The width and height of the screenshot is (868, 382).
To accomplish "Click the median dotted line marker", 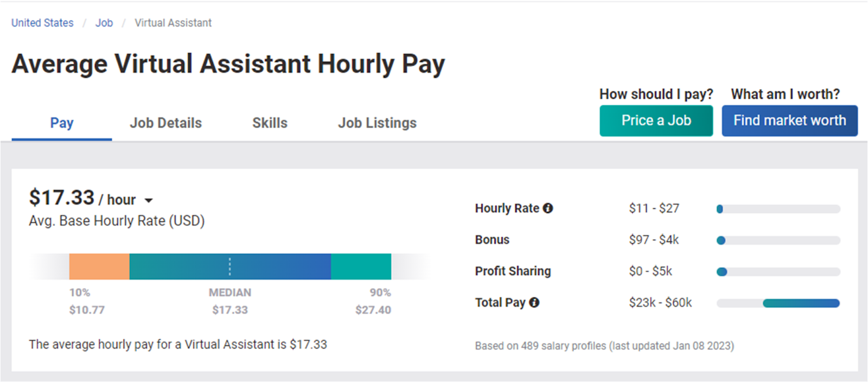I will click(230, 266).
